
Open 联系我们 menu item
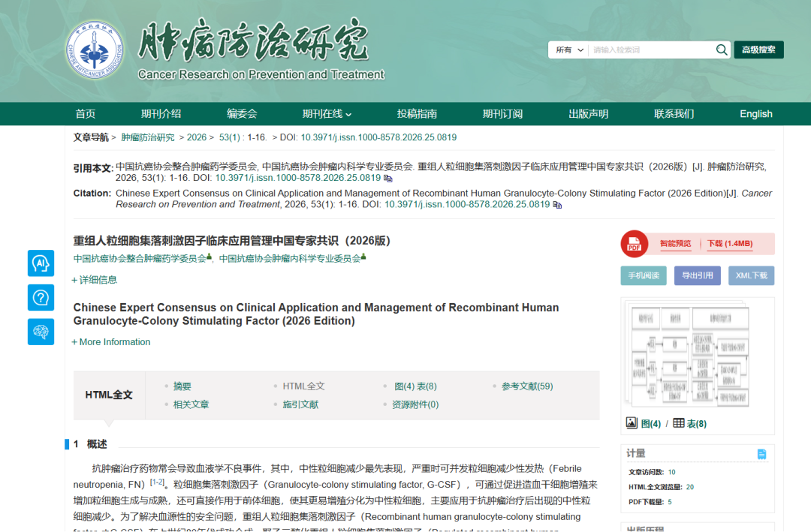point(674,114)
